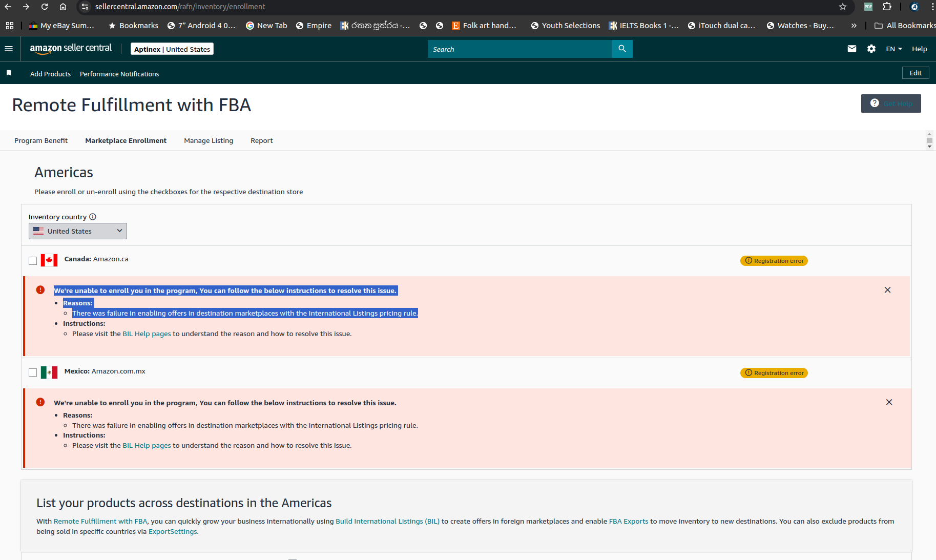
Task: Dismiss the Mexico error message
Action: click(x=889, y=402)
